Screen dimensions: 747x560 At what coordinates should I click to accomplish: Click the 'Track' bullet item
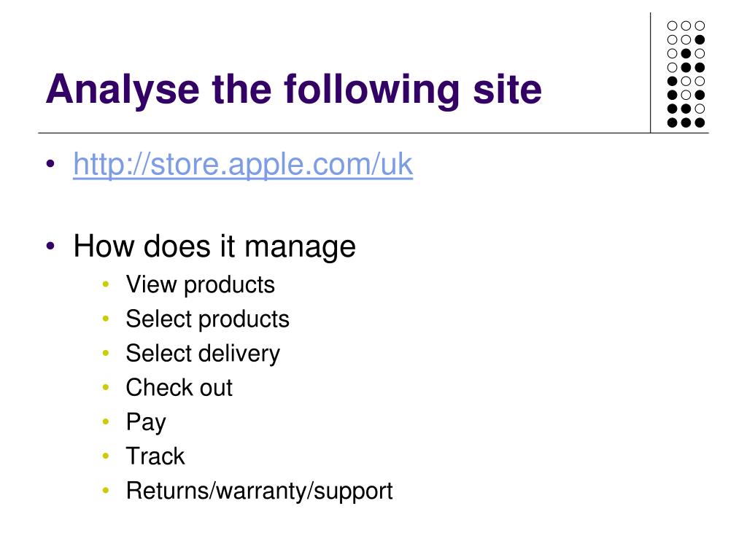click(155, 456)
